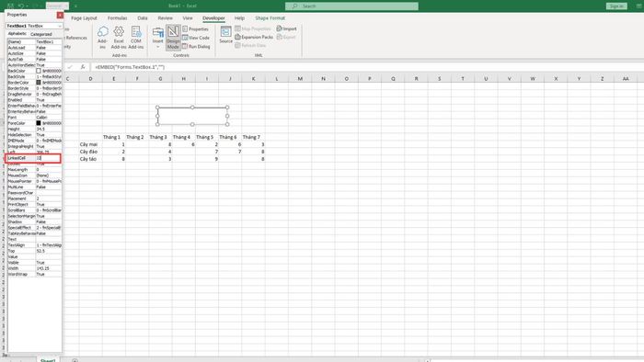The image size is (644, 362).
Task: Select the MaxLength property row
Action: coord(35,169)
